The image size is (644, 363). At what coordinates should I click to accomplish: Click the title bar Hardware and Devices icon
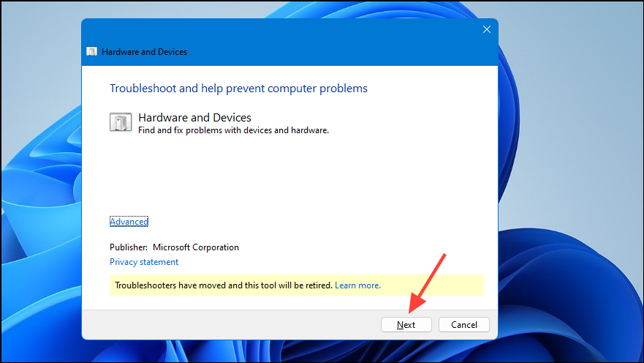[x=91, y=51]
